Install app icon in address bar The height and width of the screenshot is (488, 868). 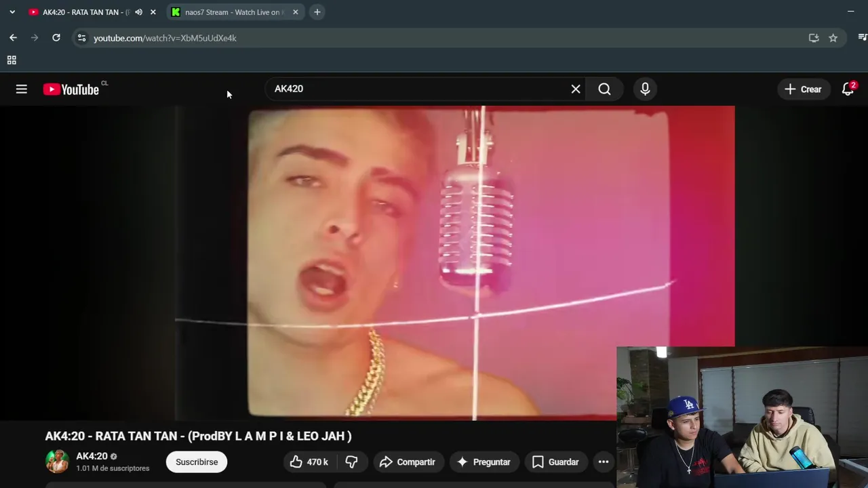click(x=814, y=38)
